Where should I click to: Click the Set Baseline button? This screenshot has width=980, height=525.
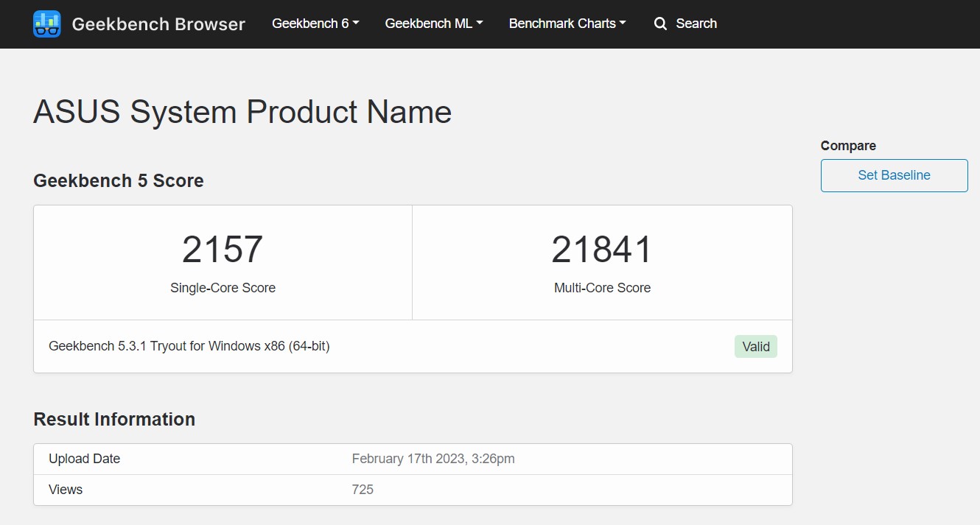[894, 175]
